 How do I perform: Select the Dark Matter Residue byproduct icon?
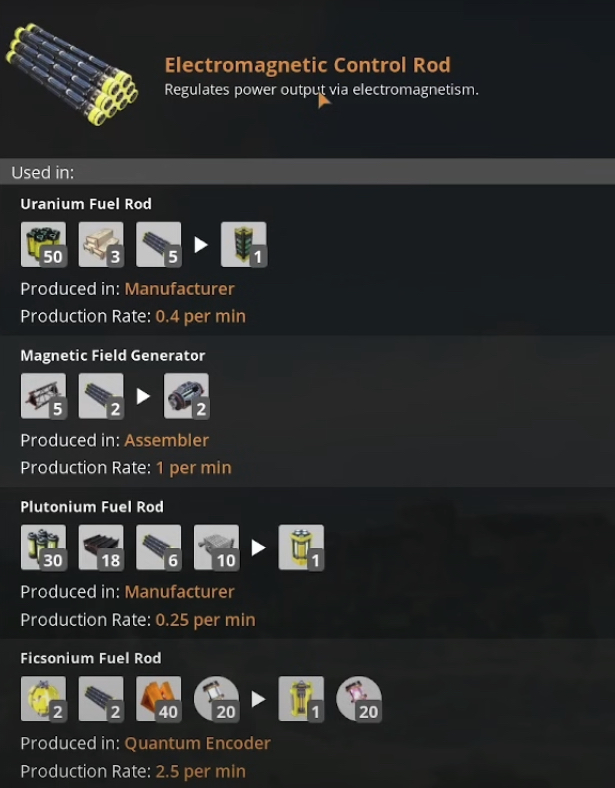click(359, 699)
